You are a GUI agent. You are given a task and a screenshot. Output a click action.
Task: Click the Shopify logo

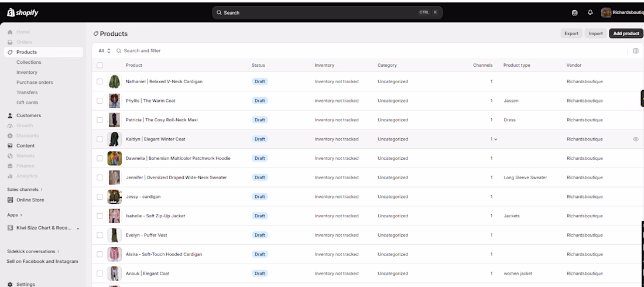[23, 13]
